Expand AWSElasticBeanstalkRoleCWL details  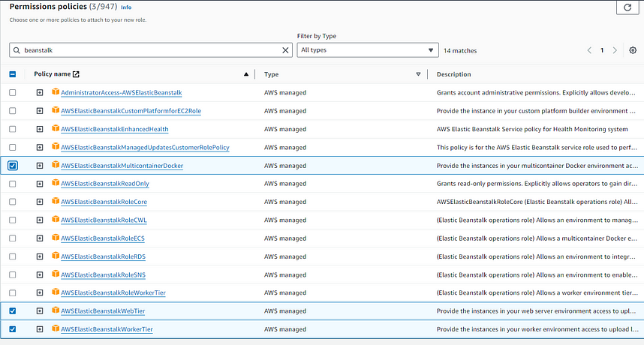(40, 220)
